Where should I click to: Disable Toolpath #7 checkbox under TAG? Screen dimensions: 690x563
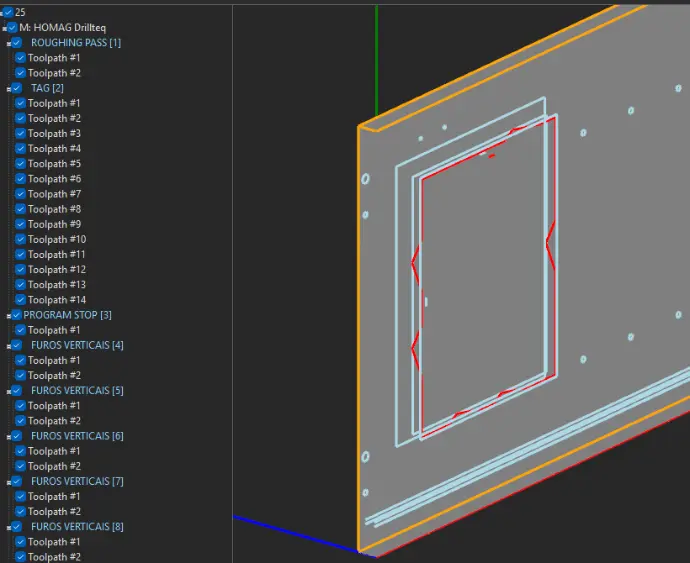pyautogui.click(x=20, y=194)
